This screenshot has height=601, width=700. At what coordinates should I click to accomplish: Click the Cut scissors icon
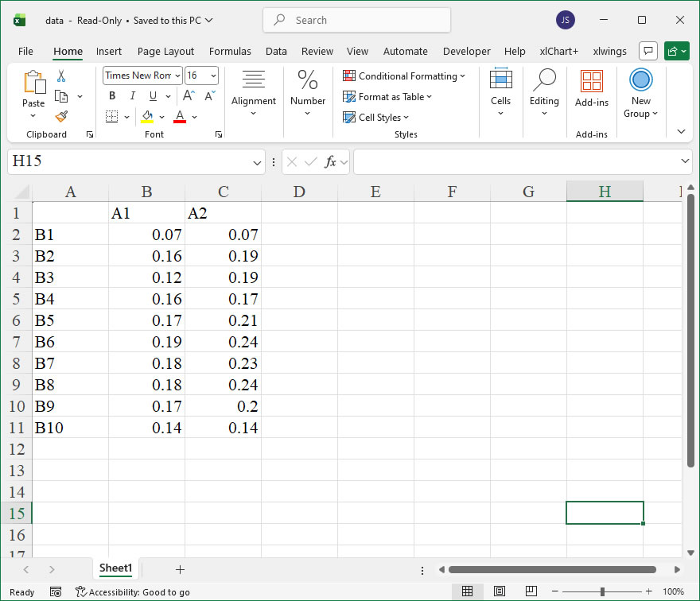[x=61, y=76]
